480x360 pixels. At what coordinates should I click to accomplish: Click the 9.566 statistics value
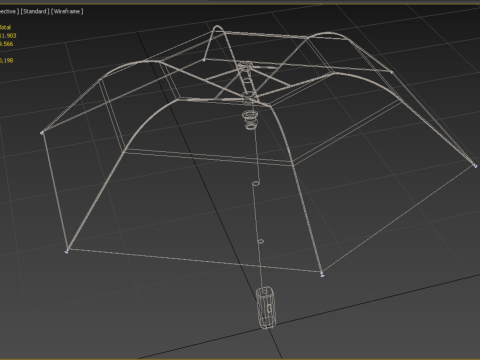6,44
